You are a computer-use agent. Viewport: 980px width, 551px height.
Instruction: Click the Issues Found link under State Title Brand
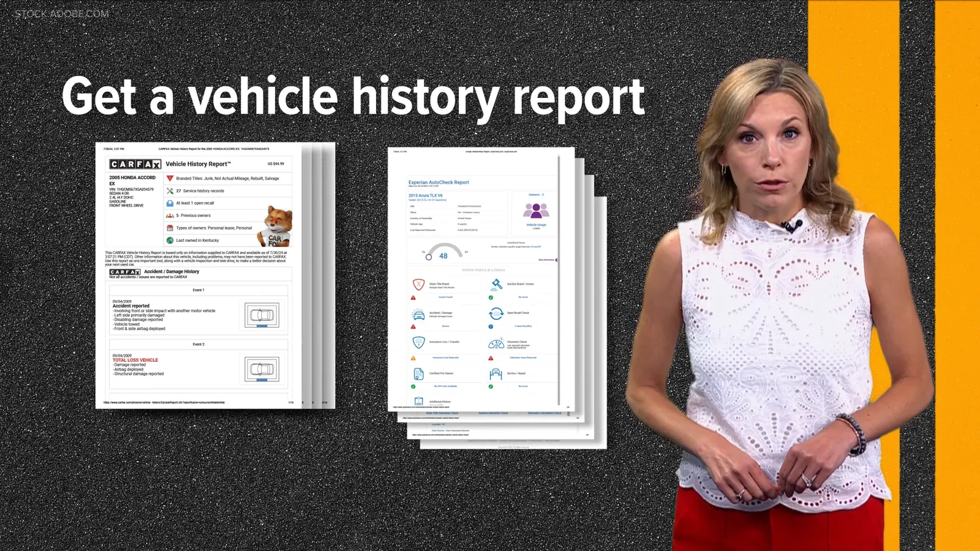tap(445, 297)
